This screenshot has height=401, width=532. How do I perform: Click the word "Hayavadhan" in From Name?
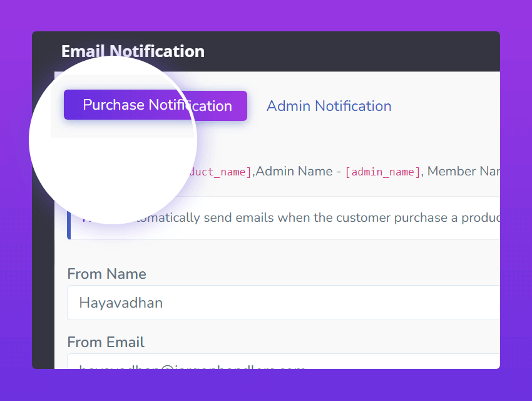coord(121,303)
